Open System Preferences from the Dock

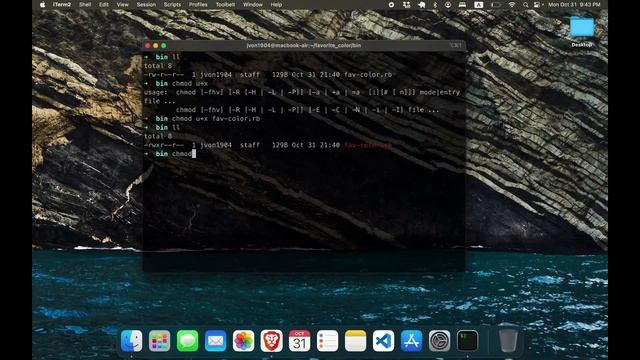pyautogui.click(x=439, y=341)
